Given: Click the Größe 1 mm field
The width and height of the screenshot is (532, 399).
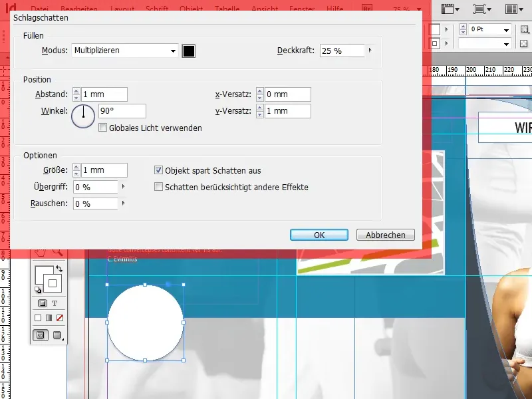Looking at the screenshot, I should (x=104, y=170).
